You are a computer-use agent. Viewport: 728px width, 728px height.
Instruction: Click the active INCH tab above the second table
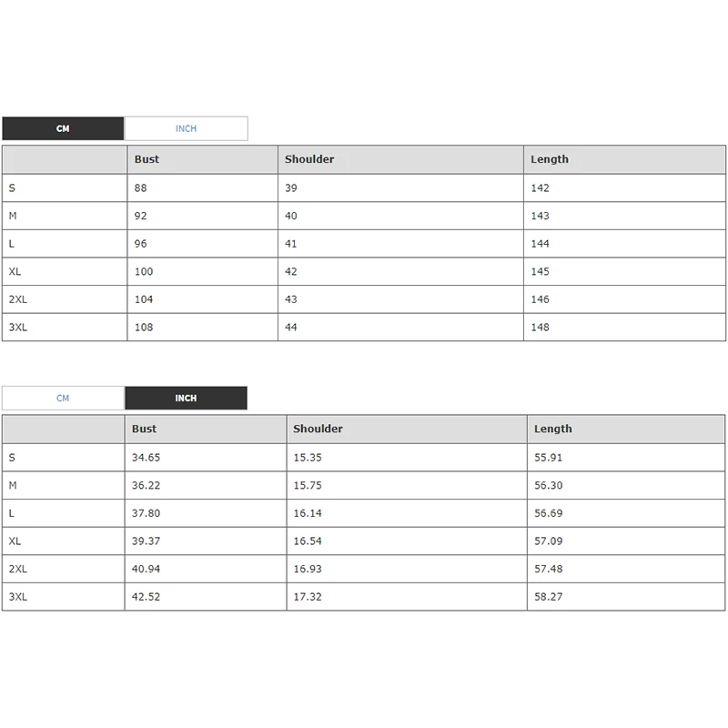click(x=186, y=398)
